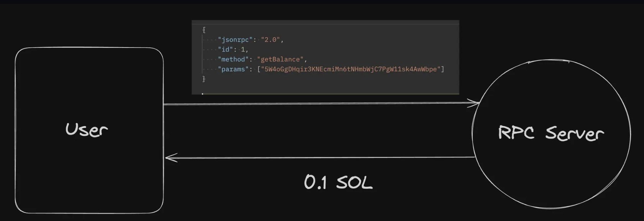The width and height of the screenshot is (644, 221).
Task: Click the "getBalance" method value
Action: [x=280, y=59]
